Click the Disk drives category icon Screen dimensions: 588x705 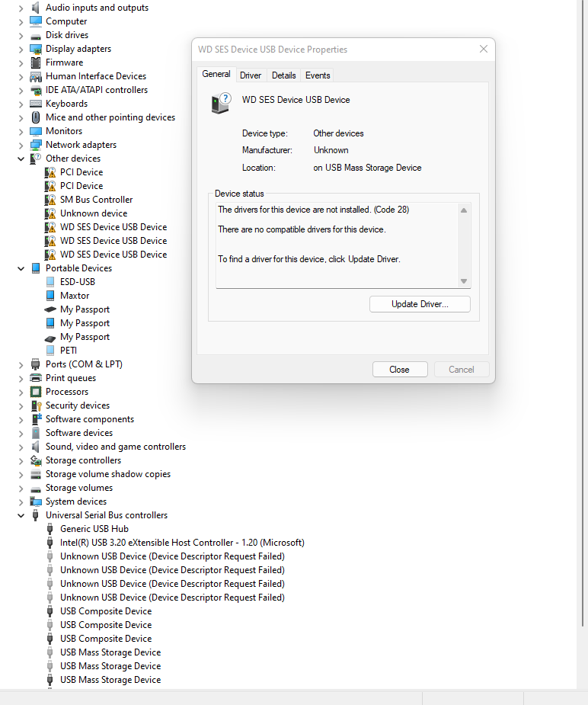pos(36,36)
